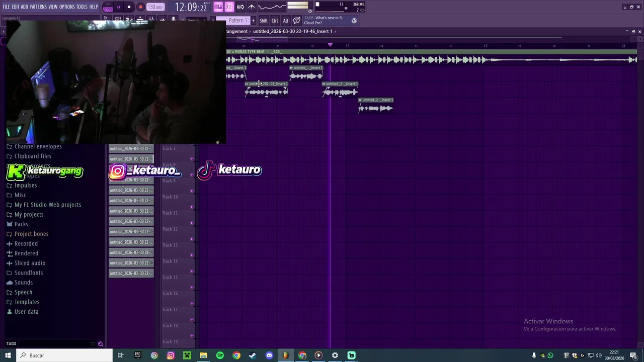Click the Stop playback button
The height and width of the screenshot is (362, 644).
[x=129, y=7]
